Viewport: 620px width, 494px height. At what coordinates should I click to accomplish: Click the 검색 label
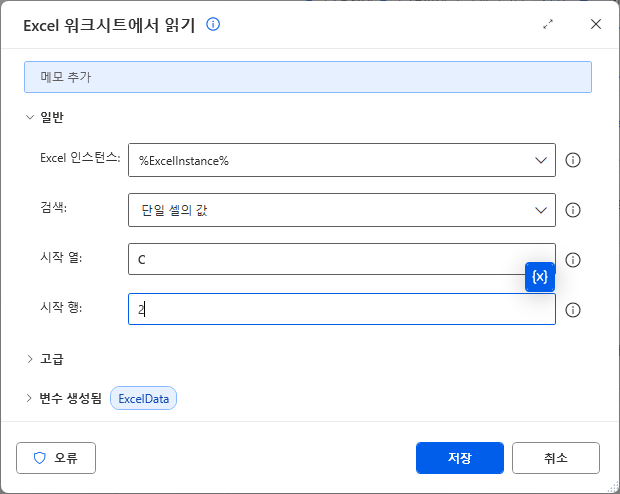coord(54,207)
